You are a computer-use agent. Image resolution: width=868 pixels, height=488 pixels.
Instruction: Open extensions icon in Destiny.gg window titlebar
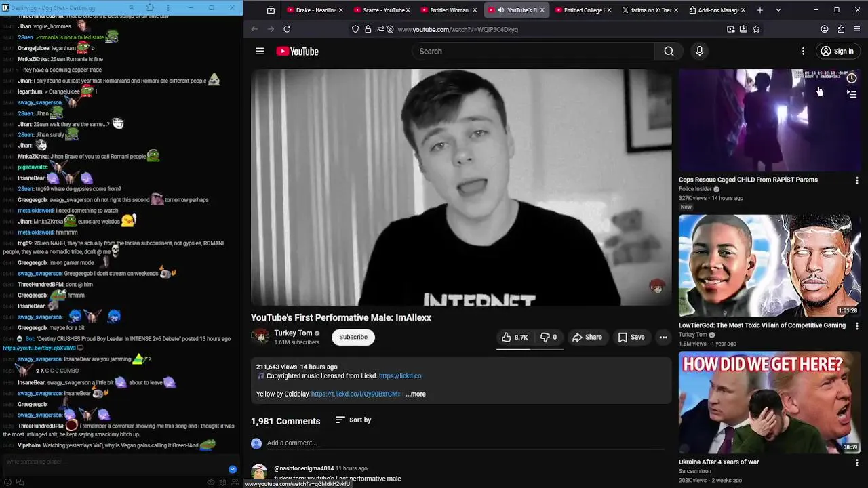(x=151, y=7)
